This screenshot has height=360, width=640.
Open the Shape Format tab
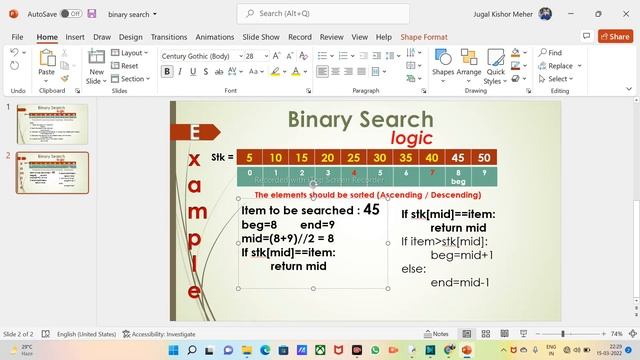(424, 37)
